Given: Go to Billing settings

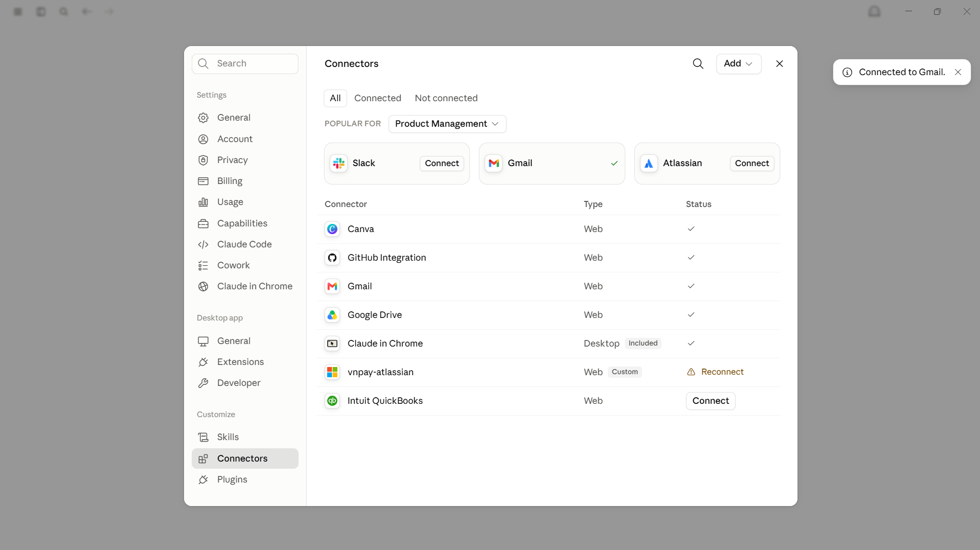Looking at the screenshot, I should click(245, 181).
